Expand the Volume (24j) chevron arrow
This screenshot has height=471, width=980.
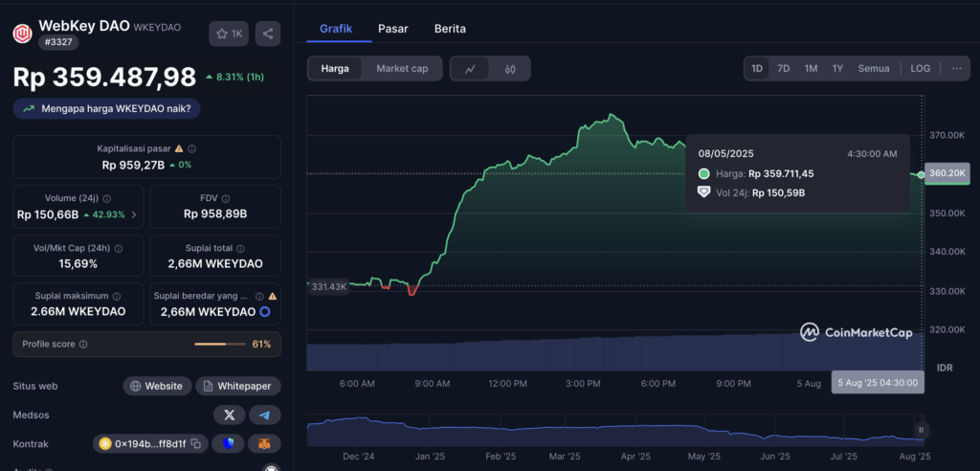pos(134,214)
